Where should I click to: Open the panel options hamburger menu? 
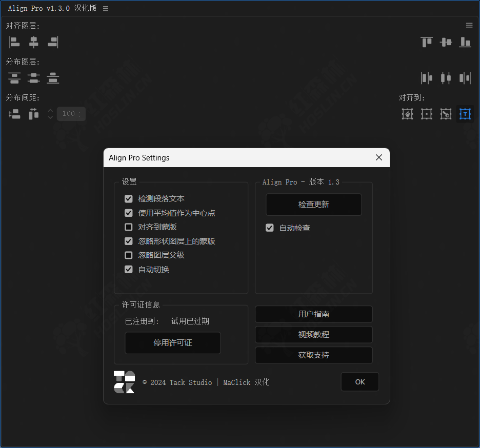pyautogui.click(x=469, y=25)
